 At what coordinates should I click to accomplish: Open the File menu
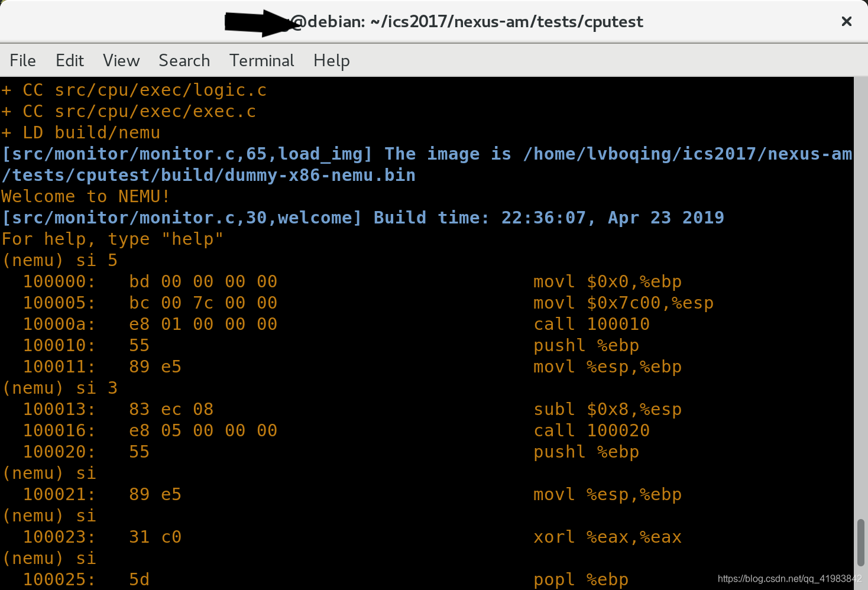coord(22,60)
